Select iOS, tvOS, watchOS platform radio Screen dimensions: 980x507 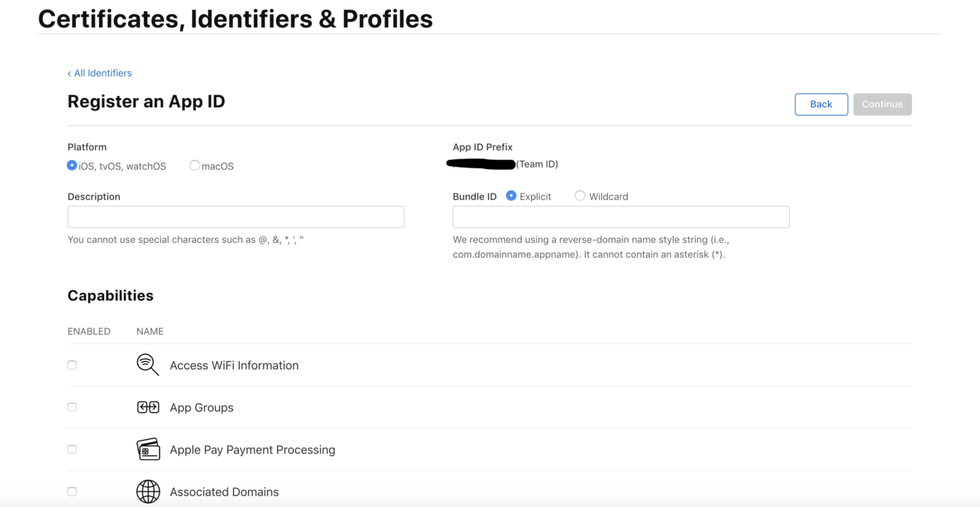coord(72,165)
